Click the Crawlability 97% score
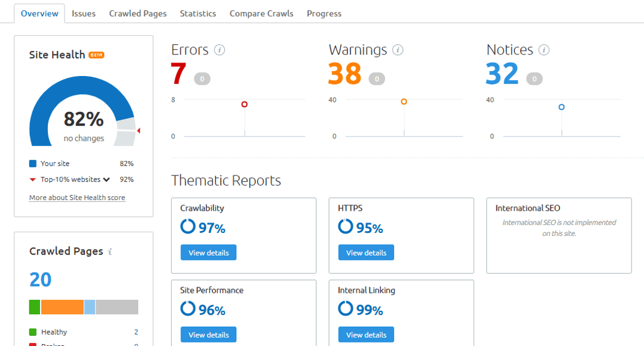Image resolution: width=644 pixels, height=346 pixels. tap(212, 228)
